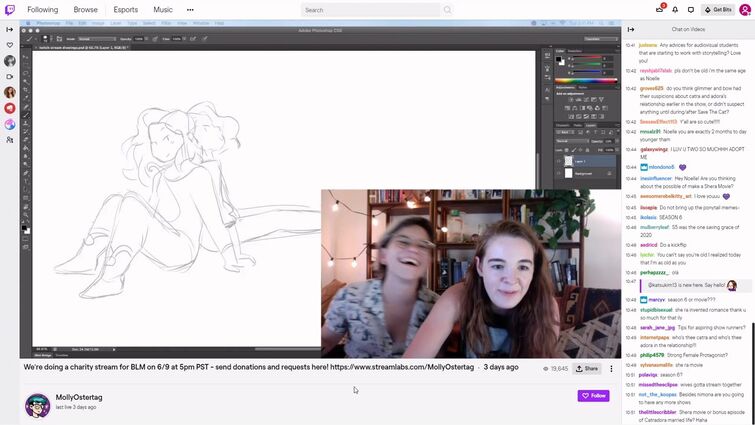This screenshot has height=425, width=755.
Task: Open the Prime loot crown icon
Action: tap(660, 10)
